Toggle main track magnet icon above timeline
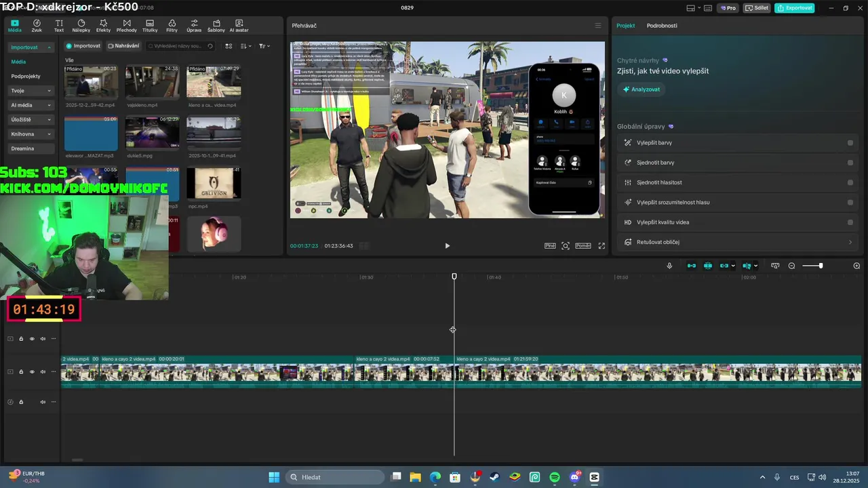This screenshot has width=868, height=488. pos(692,266)
